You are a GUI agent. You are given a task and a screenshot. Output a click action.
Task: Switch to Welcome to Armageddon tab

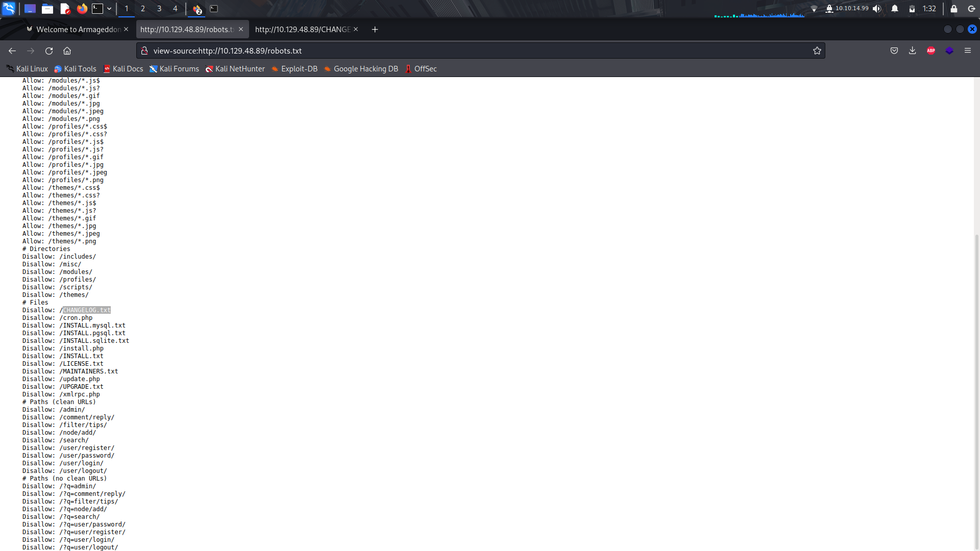[78, 30]
